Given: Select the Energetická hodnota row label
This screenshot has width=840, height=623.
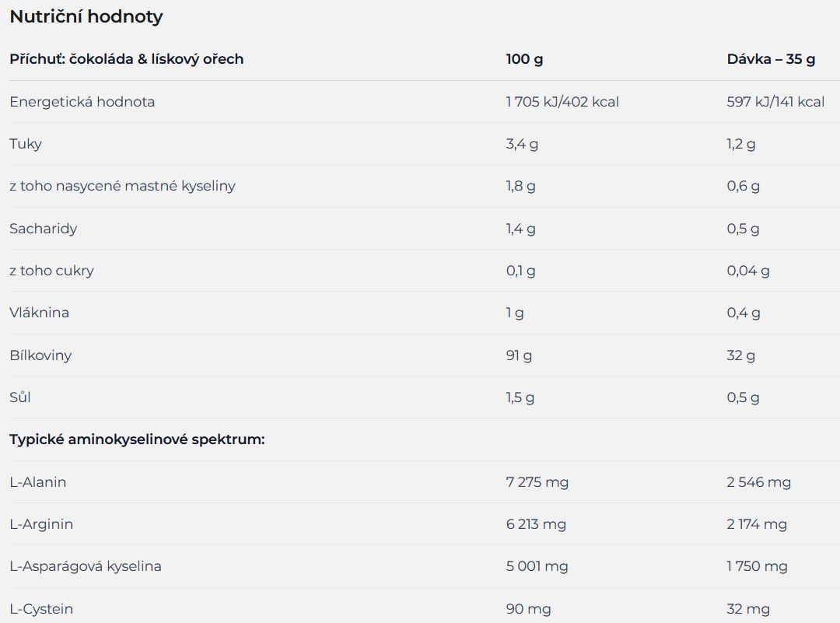Looking at the screenshot, I should [x=82, y=102].
